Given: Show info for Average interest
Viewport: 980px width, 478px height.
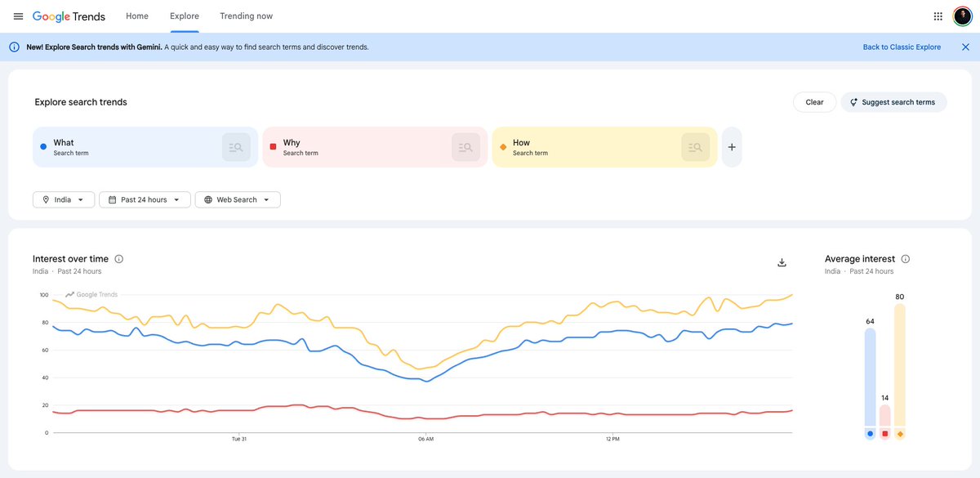Looking at the screenshot, I should (x=905, y=259).
